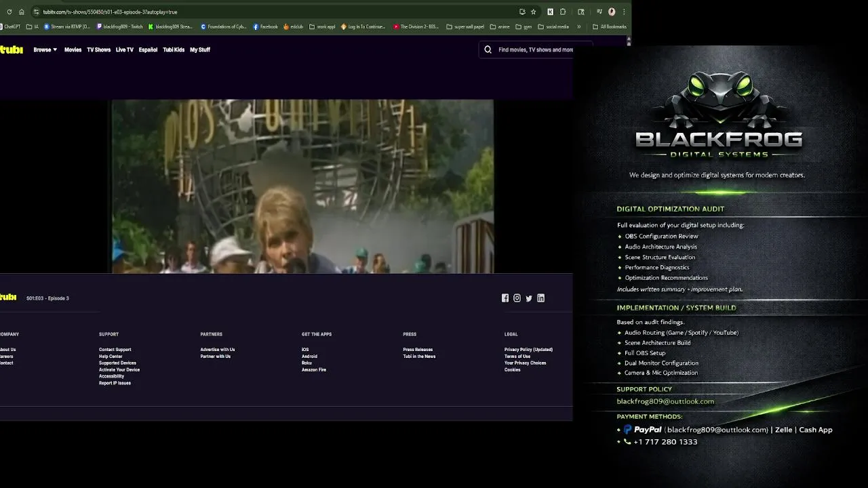Image resolution: width=868 pixels, height=488 pixels.
Task: Open blackfrog809 - Twitch bookmark
Action: pyautogui.click(x=120, y=26)
